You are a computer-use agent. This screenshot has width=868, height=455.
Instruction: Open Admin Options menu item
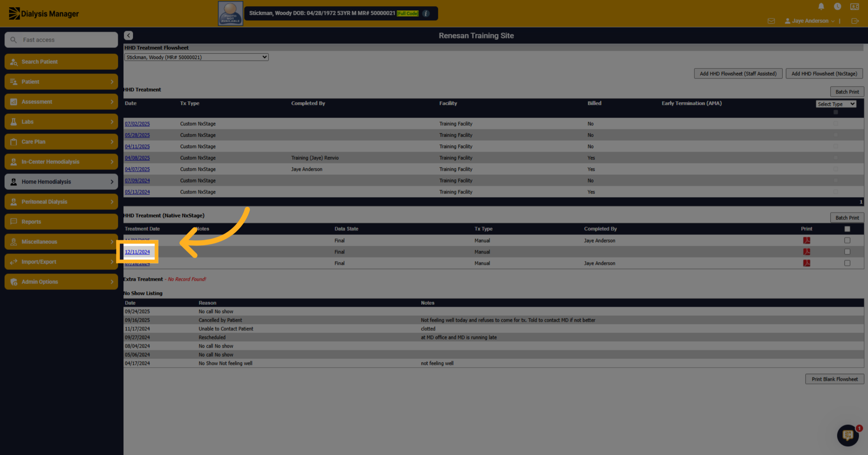pyautogui.click(x=61, y=282)
